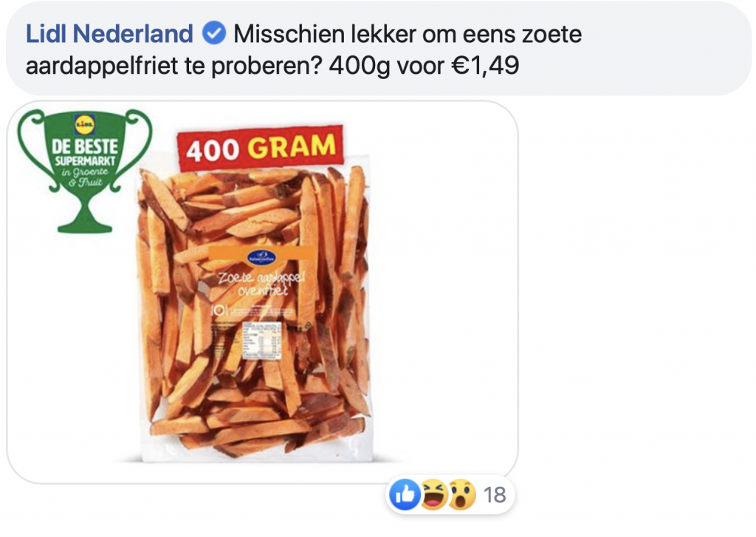Click the red 400 GRAM banner

click(261, 148)
